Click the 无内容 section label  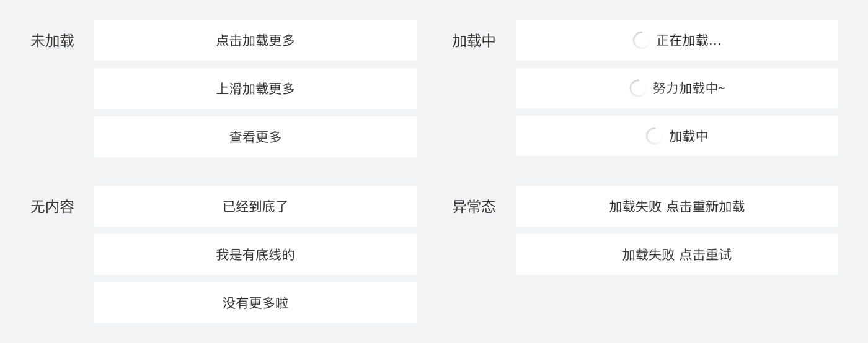(52, 207)
